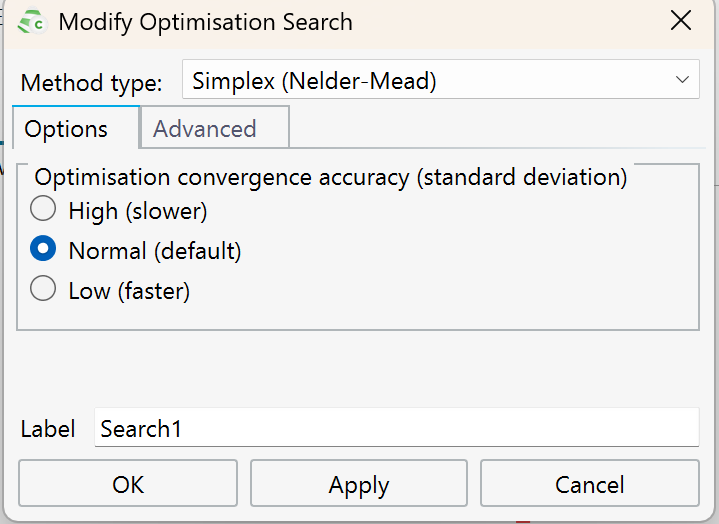This screenshot has height=524, width=719.
Task: Click the Method type dropdown chevron arrow
Action: (682, 80)
